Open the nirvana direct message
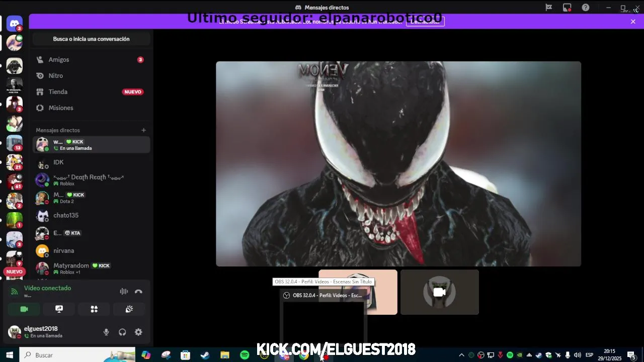Screen dimensions: 644x362 [x=91, y=250]
